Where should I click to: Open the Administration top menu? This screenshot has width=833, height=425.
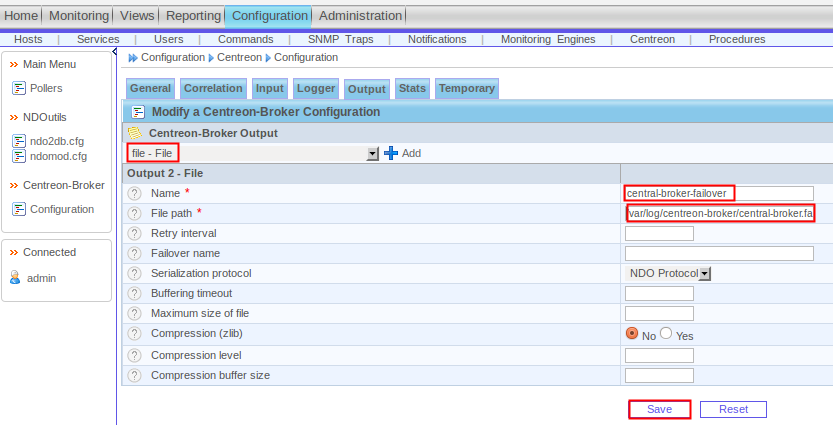(x=360, y=16)
